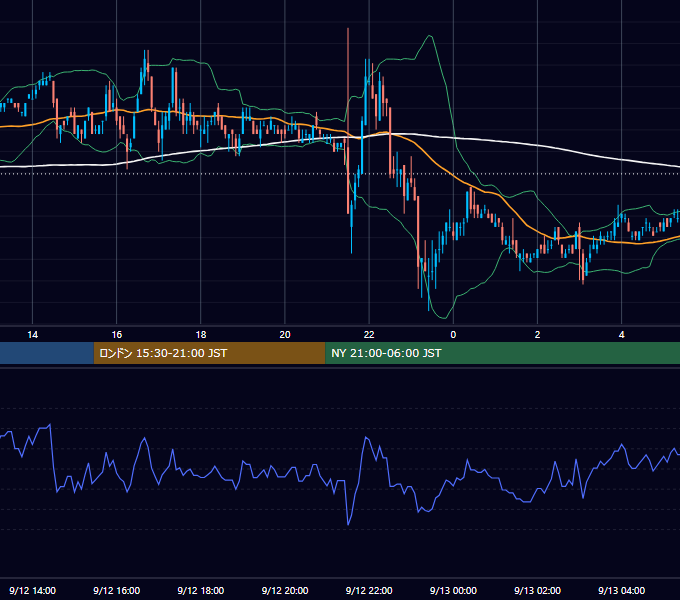Viewport: 680px width, 600px height.
Task: Click the 9/12 14:00 time label
Action: [x=33, y=590]
